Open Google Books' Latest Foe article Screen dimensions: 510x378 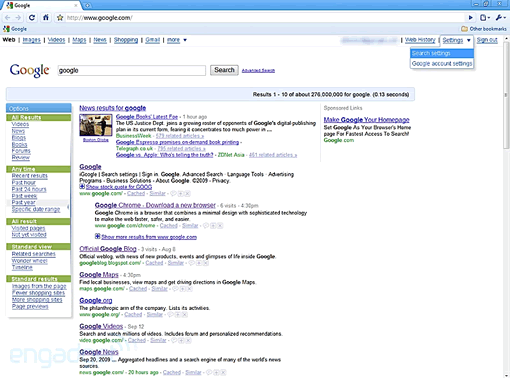click(x=147, y=117)
